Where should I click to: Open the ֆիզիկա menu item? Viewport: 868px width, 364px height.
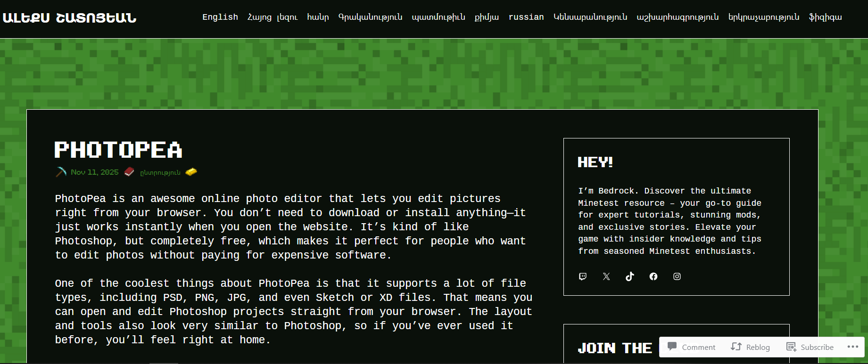[825, 17]
